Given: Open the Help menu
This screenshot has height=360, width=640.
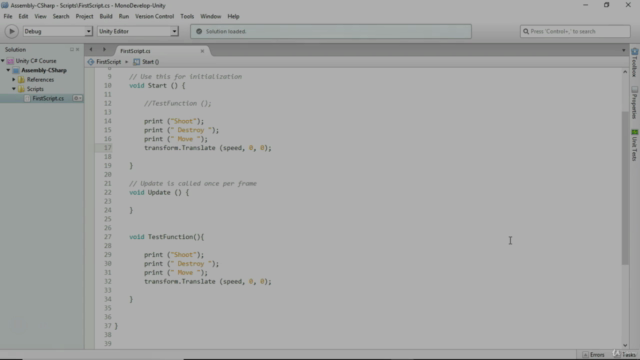Looking at the screenshot, I should 233,16.
